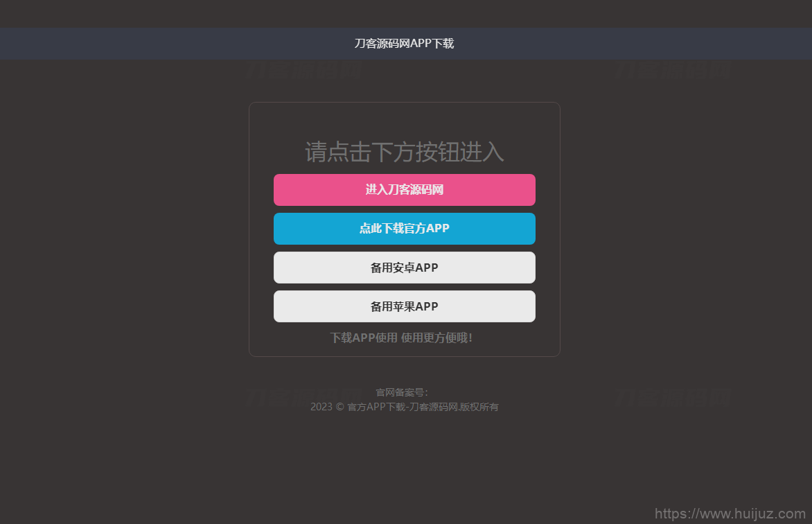Screen dimensions: 812x524
Task: Click the 官网备案号 text in footer
Action: 402,392
